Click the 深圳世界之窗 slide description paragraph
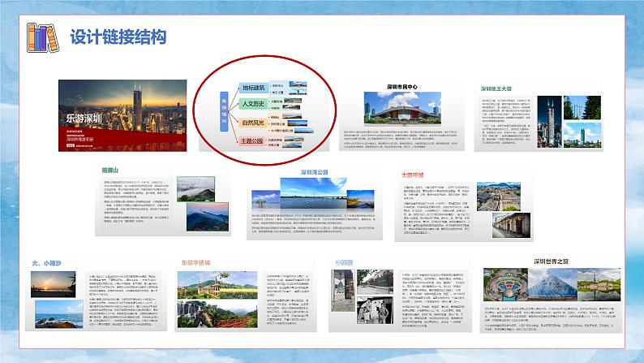Screen dimensions: 644x363 point(551,318)
